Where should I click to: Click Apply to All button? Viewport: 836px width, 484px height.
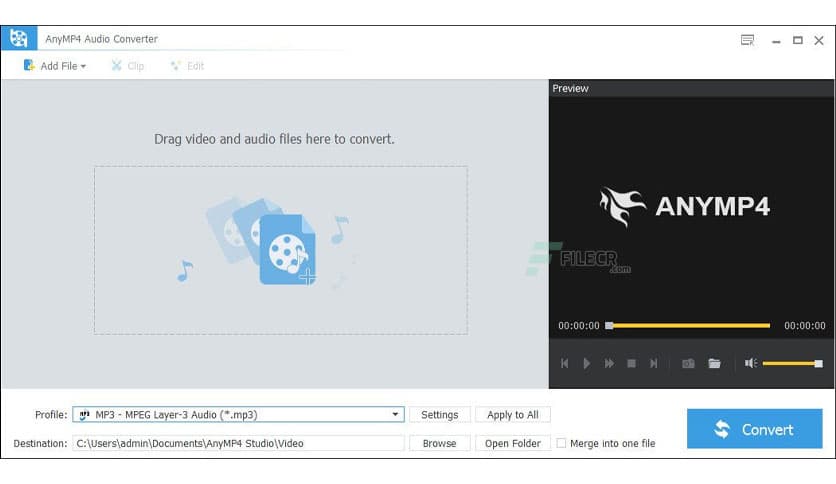[x=513, y=415]
